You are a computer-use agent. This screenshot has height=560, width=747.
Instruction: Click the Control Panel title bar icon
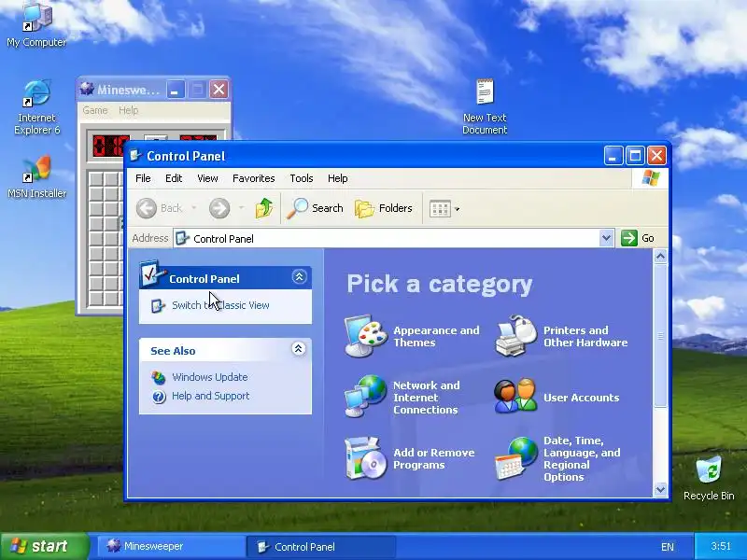pos(135,155)
